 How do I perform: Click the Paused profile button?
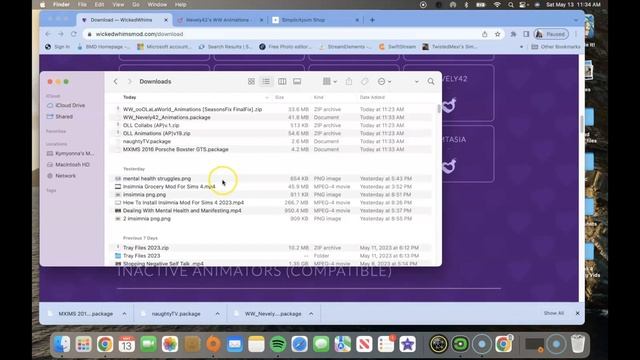pyautogui.click(x=551, y=34)
